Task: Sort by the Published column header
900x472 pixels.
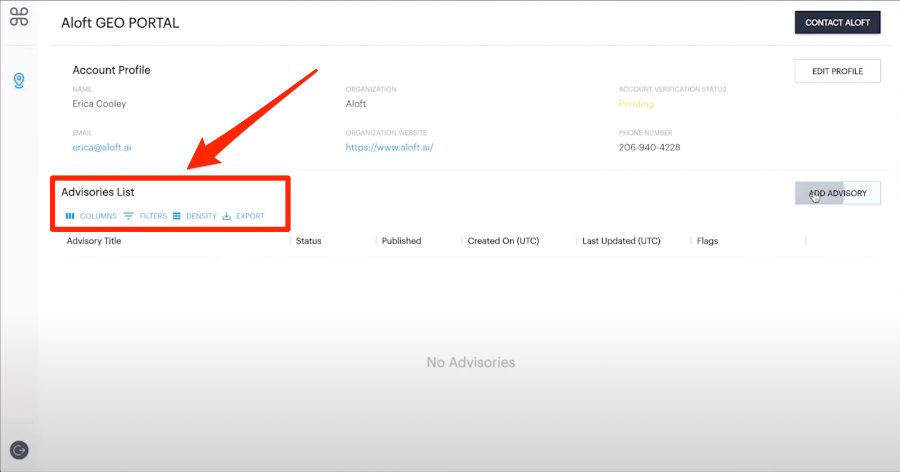Action: tap(401, 241)
